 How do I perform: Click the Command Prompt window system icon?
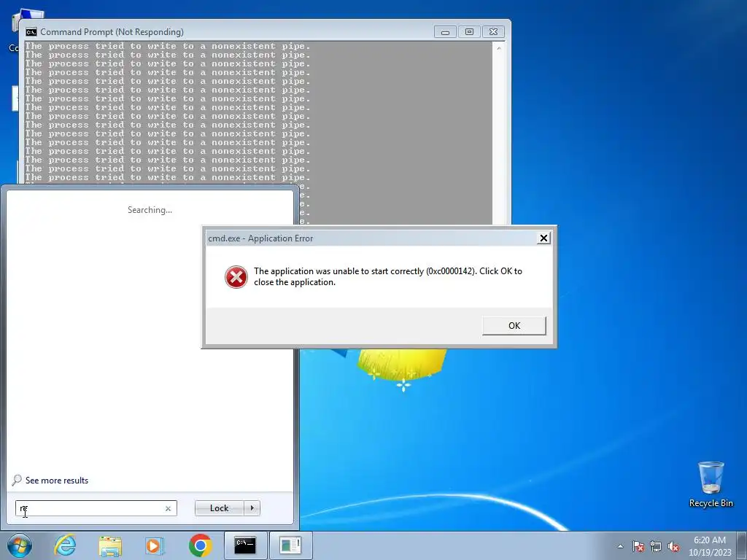pyautogui.click(x=31, y=32)
